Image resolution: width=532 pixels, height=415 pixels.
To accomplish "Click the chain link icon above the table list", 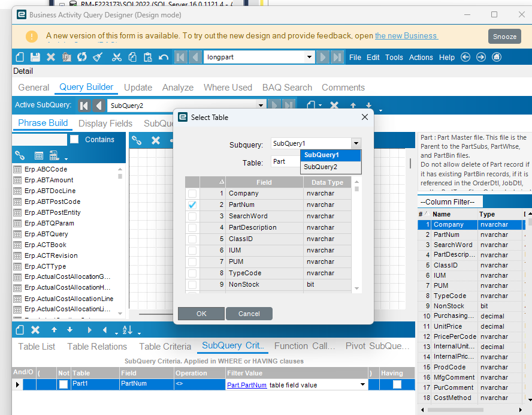I will click(x=20, y=155).
